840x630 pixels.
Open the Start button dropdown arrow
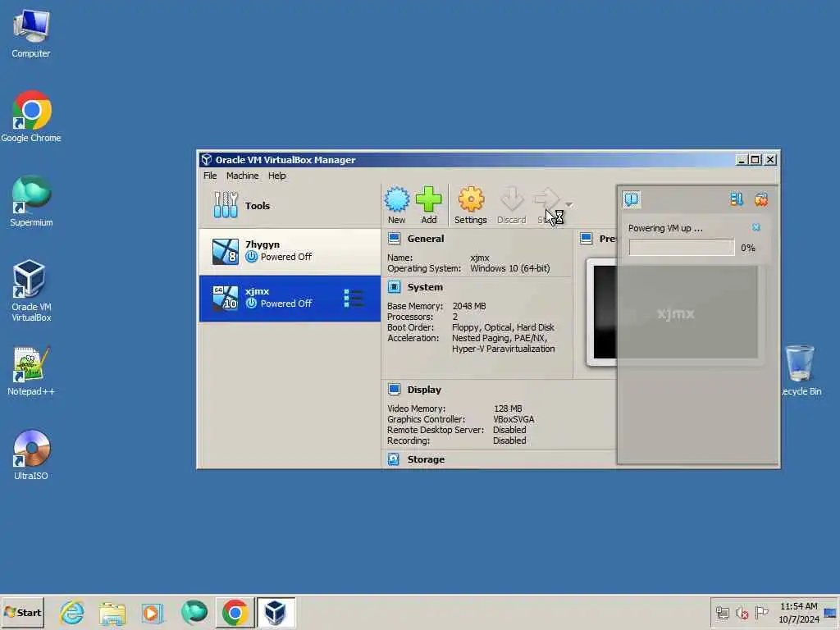click(x=569, y=204)
